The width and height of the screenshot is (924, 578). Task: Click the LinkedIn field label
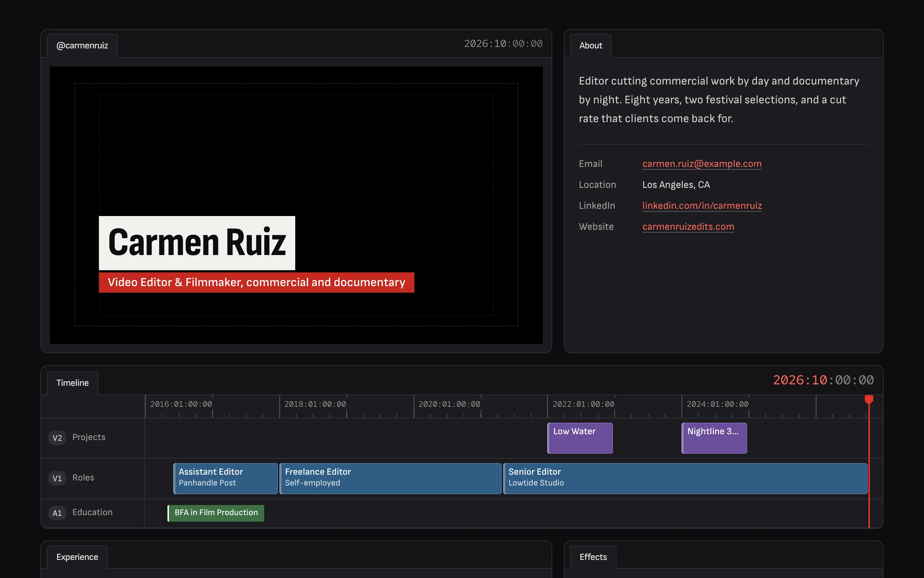click(x=597, y=206)
